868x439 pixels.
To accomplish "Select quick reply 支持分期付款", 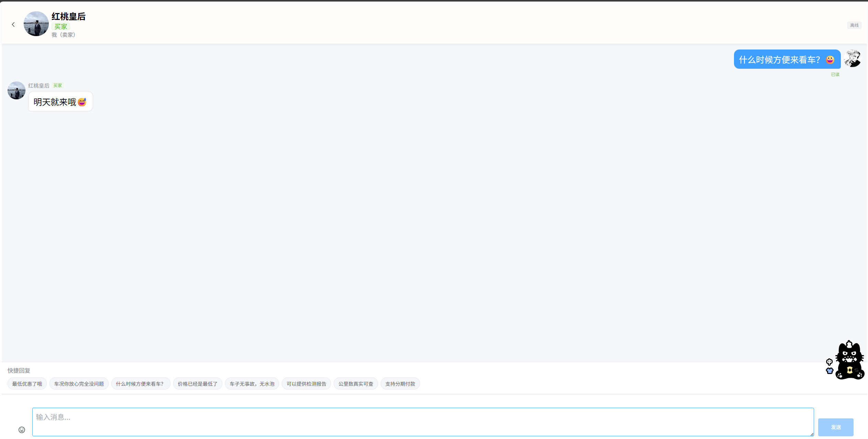I will tap(400, 384).
